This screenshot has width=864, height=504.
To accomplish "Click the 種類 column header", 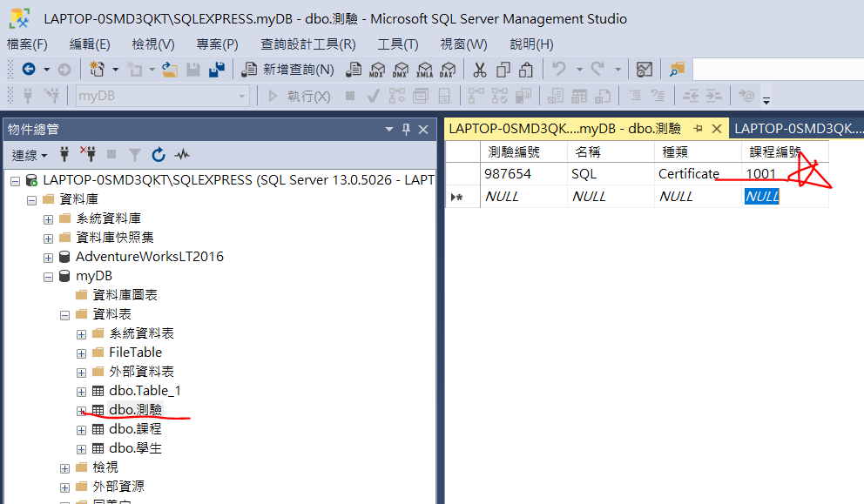I will click(x=699, y=152).
